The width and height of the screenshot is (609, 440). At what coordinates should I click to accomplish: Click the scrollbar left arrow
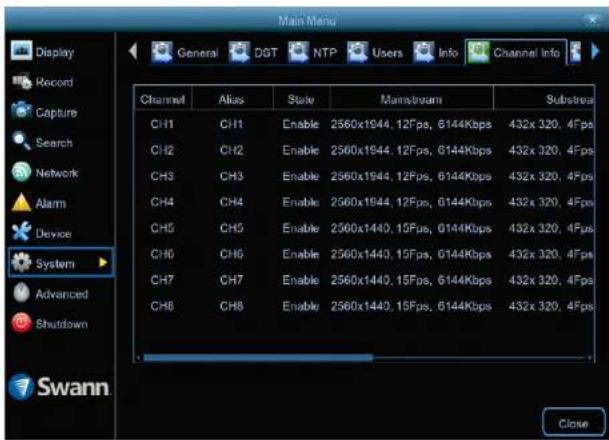point(138,358)
